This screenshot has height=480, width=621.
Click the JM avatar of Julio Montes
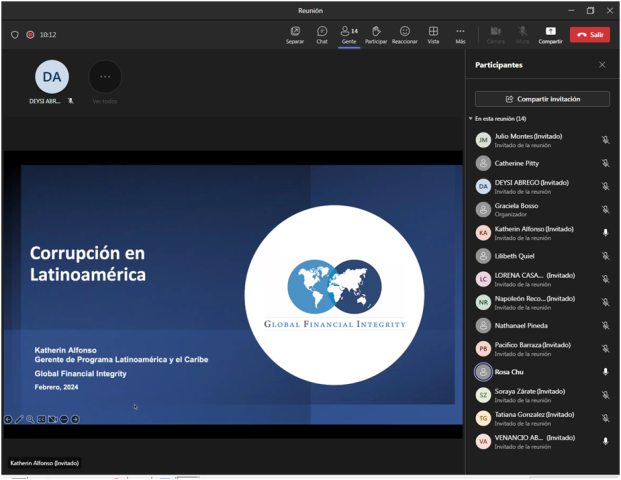click(483, 140)
